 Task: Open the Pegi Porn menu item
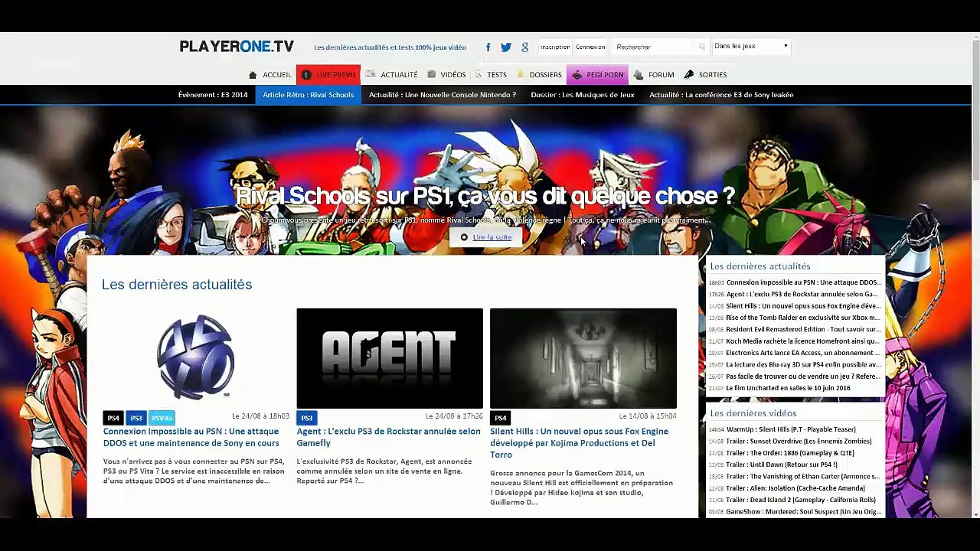click(597, 75)
